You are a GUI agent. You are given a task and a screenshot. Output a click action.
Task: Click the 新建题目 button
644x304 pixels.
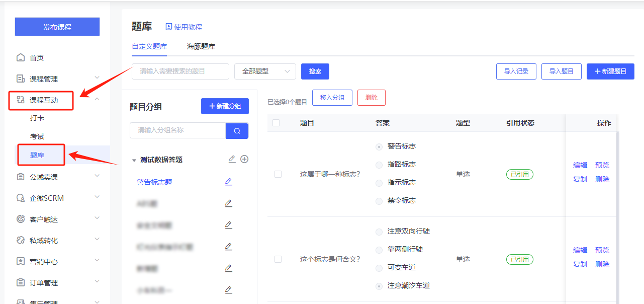[x=610, y=71]
